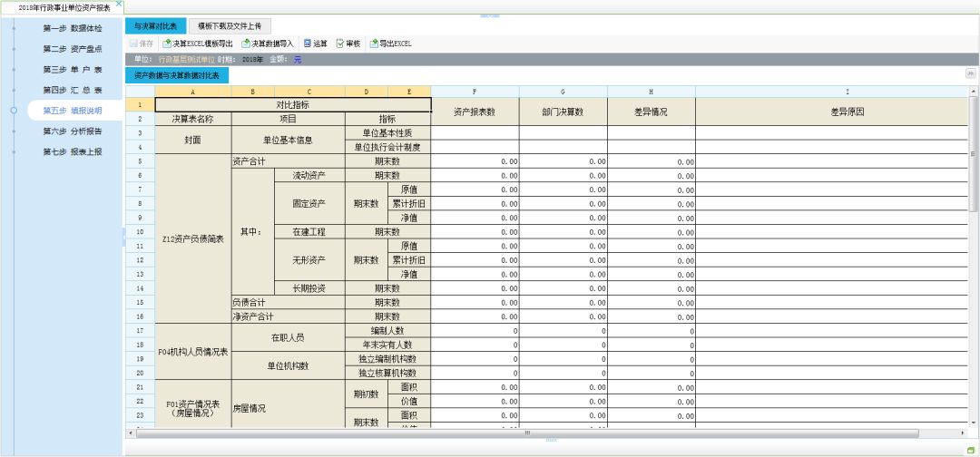
Task: Click the 编制人数 cell
Action: [387, 330]
